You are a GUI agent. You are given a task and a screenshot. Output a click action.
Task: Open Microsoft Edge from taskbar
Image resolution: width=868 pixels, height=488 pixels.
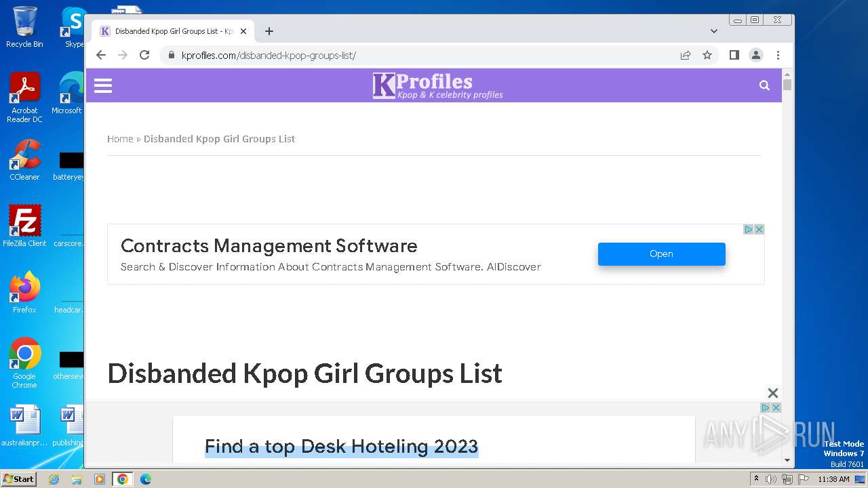tap(146, 479)
